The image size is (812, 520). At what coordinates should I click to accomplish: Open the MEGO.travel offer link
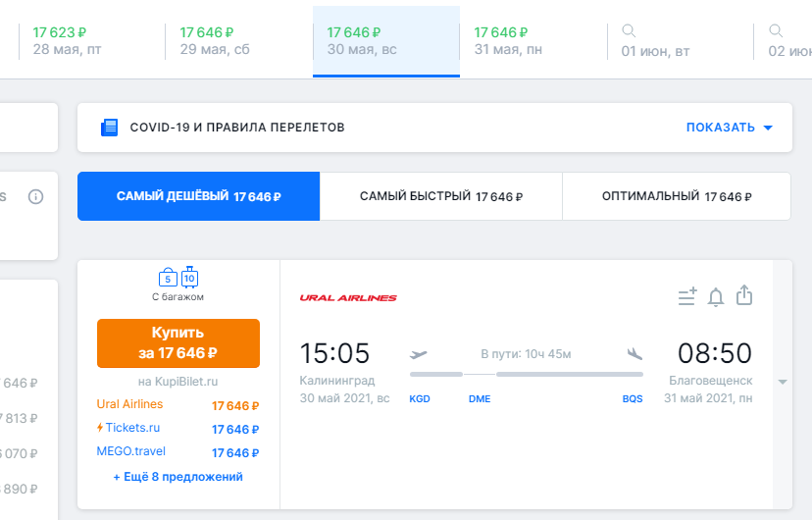click(x=130, y=451)
